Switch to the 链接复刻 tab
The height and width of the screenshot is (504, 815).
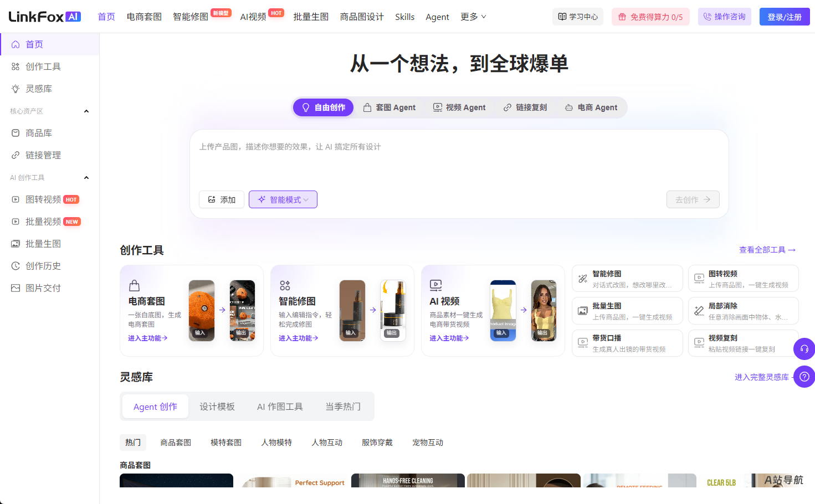525,107
